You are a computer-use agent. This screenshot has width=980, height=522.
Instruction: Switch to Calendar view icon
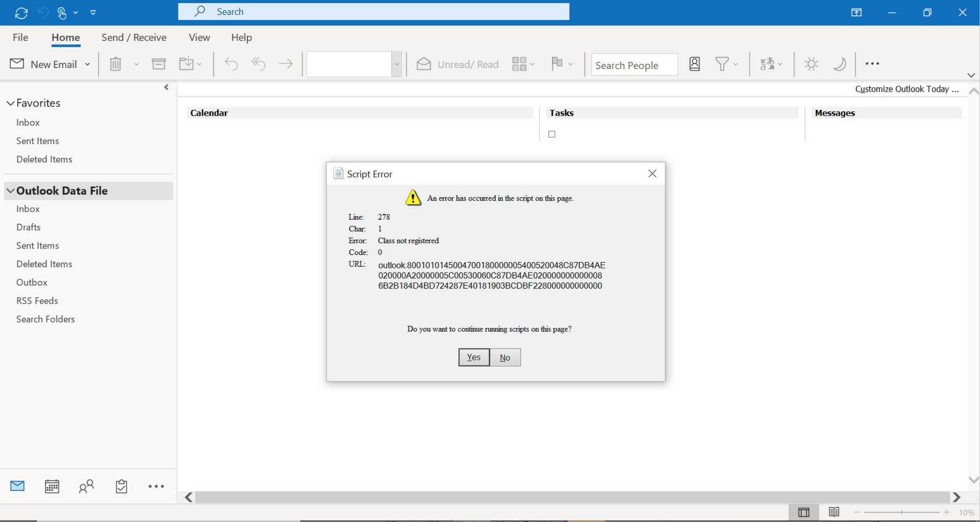(52, 486)
